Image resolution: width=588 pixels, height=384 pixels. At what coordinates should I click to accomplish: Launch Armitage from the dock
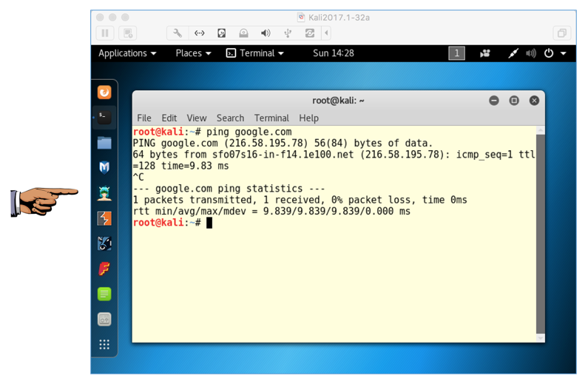104,193
